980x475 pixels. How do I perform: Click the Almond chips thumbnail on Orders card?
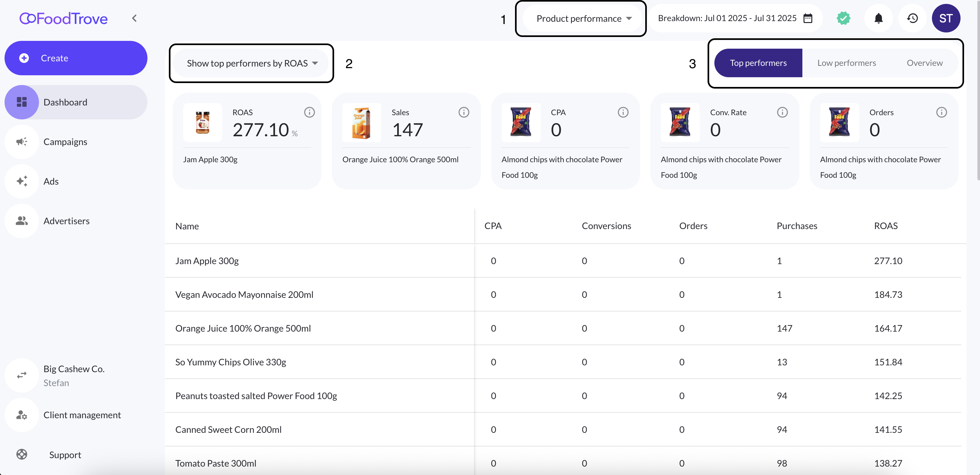pos(839,123)
